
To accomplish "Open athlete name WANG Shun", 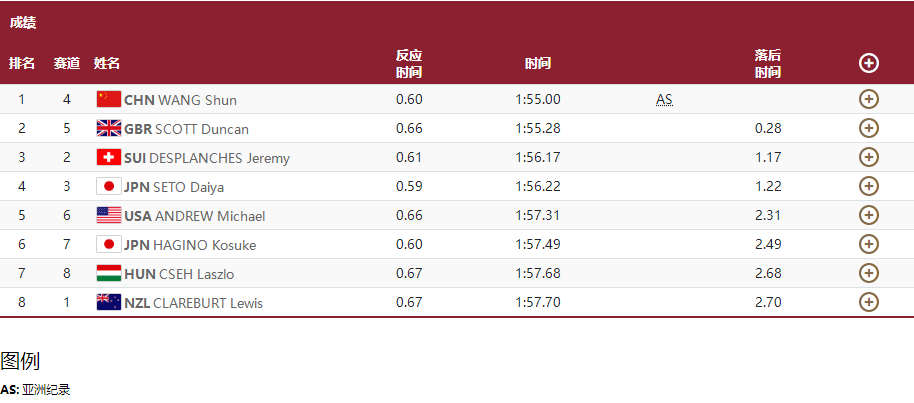I will pyautogui.click(x=198, y=100).
